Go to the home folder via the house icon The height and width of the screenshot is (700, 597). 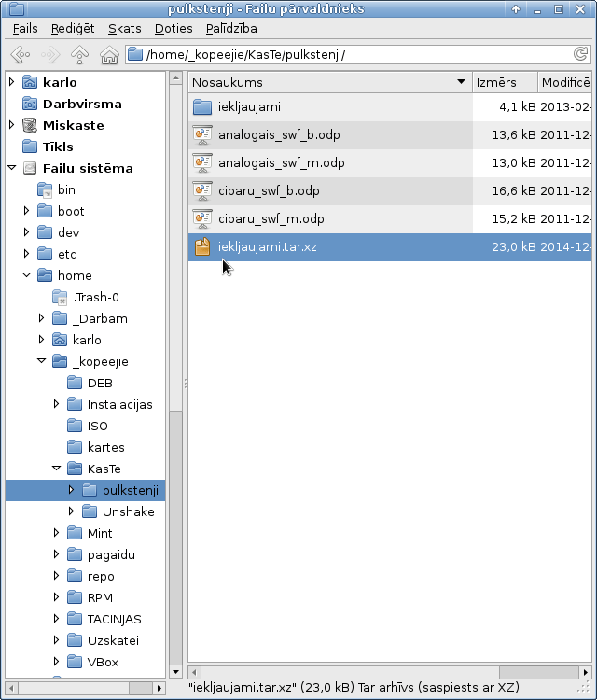pos(109,55)
